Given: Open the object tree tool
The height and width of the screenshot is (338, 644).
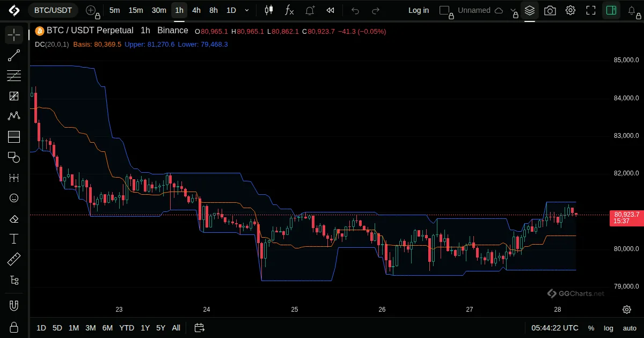Looking at the screenshot, I should click(14, 280).
